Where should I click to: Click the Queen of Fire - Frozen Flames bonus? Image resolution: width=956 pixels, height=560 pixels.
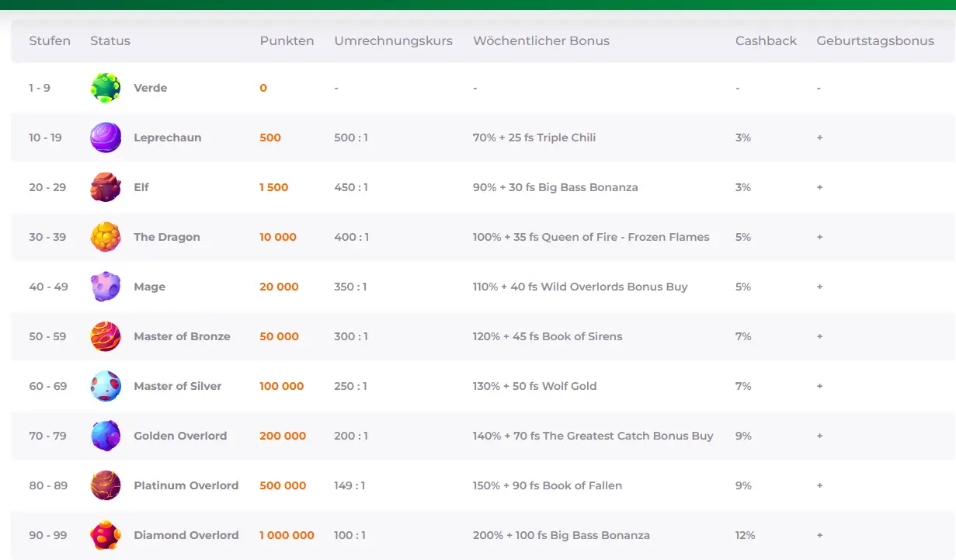coord(591,237)
